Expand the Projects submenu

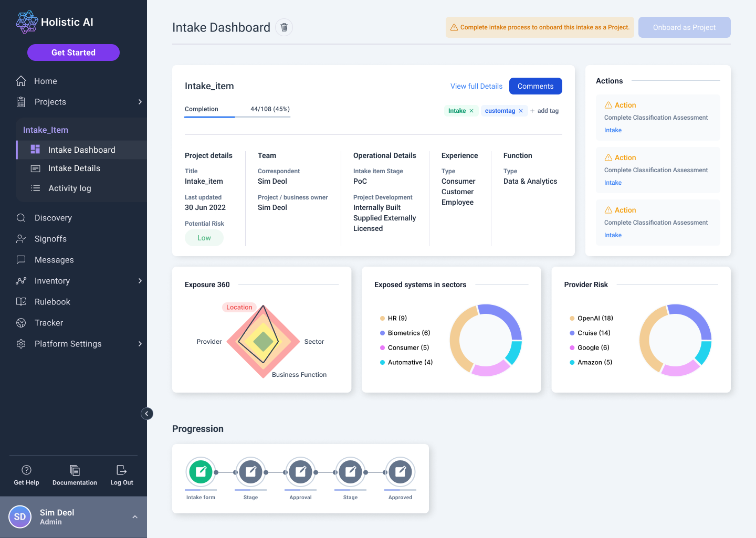(140, 102)
